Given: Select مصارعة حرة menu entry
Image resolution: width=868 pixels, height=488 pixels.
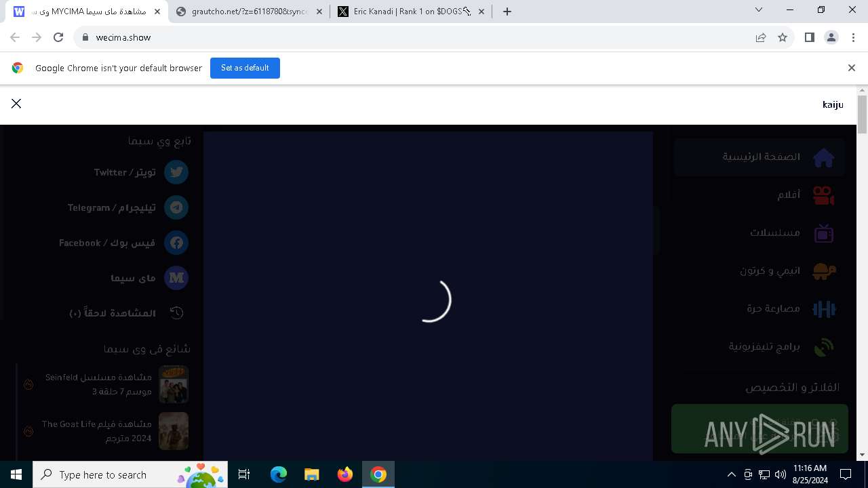Looking at the screenshot, I should (x=773, y=308).
